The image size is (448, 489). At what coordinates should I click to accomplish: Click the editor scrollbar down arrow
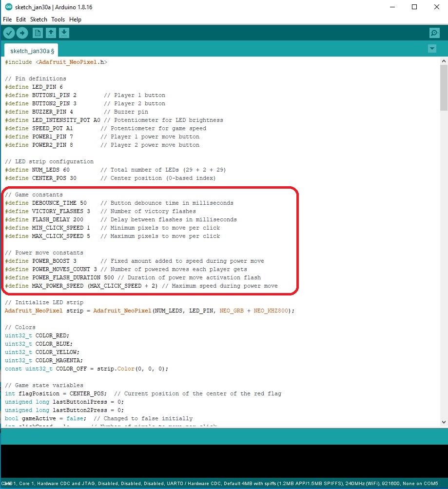coord(443,423)
